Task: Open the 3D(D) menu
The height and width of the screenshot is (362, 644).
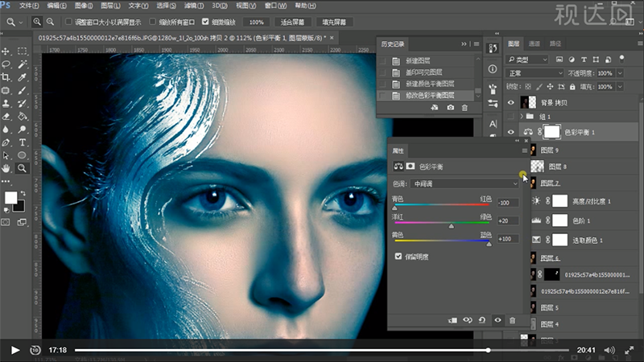Action: click(x=220, y=6)
